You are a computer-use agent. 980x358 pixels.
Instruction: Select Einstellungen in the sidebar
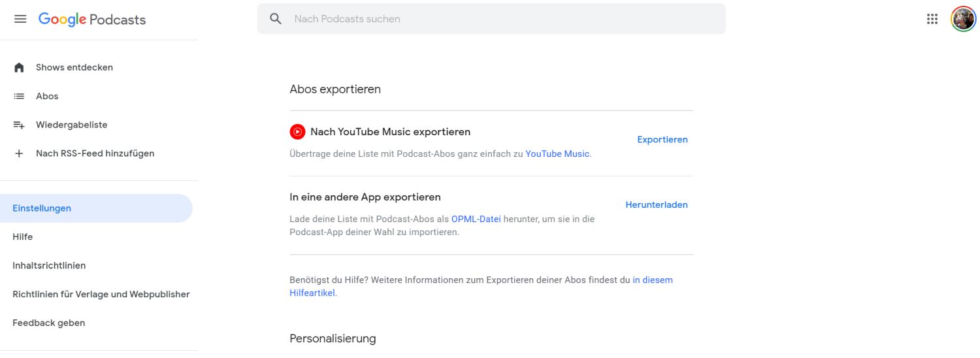pos(42,208)
